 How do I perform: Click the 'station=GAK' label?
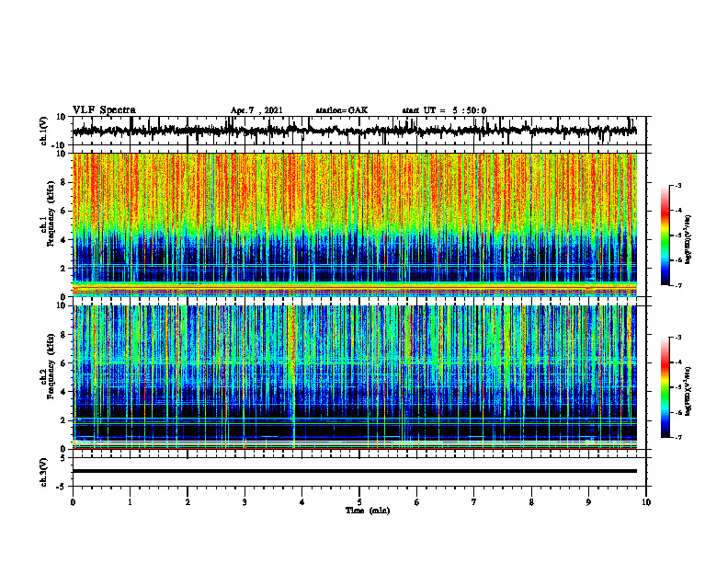(x=342, y=110)
